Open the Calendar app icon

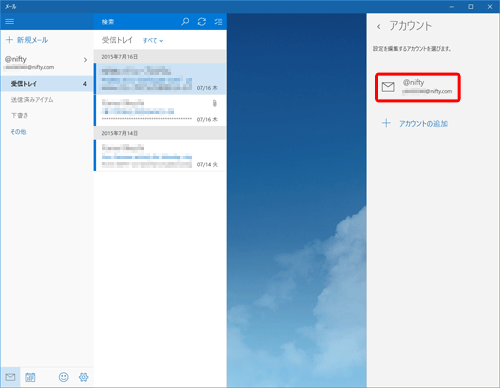coord(30,377)
